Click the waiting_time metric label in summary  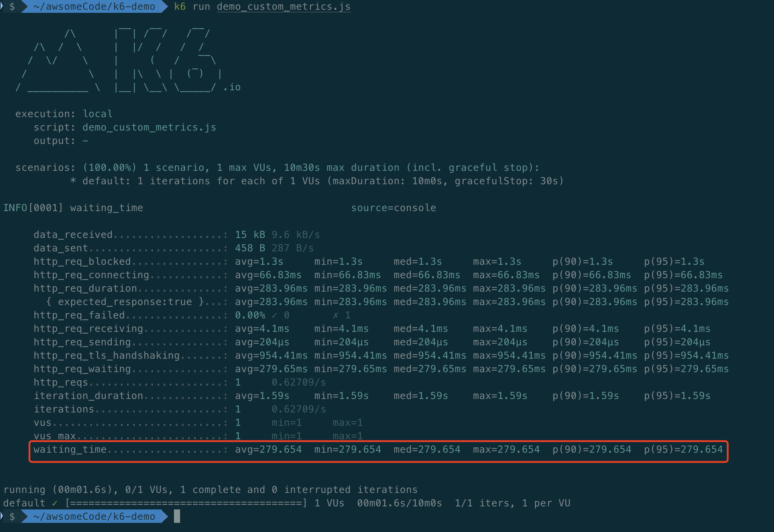[x=70, y=449]
